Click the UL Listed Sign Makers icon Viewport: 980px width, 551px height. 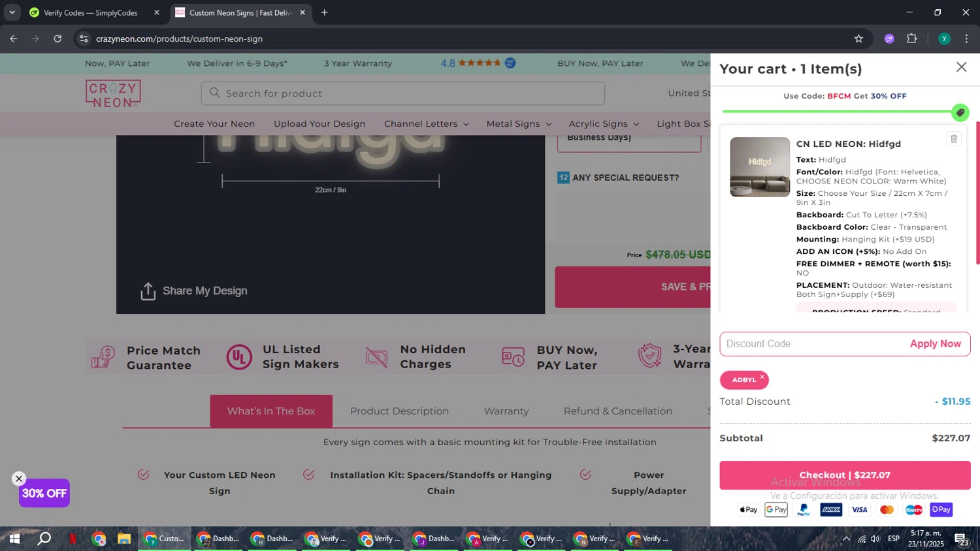(x=239, y=357)
